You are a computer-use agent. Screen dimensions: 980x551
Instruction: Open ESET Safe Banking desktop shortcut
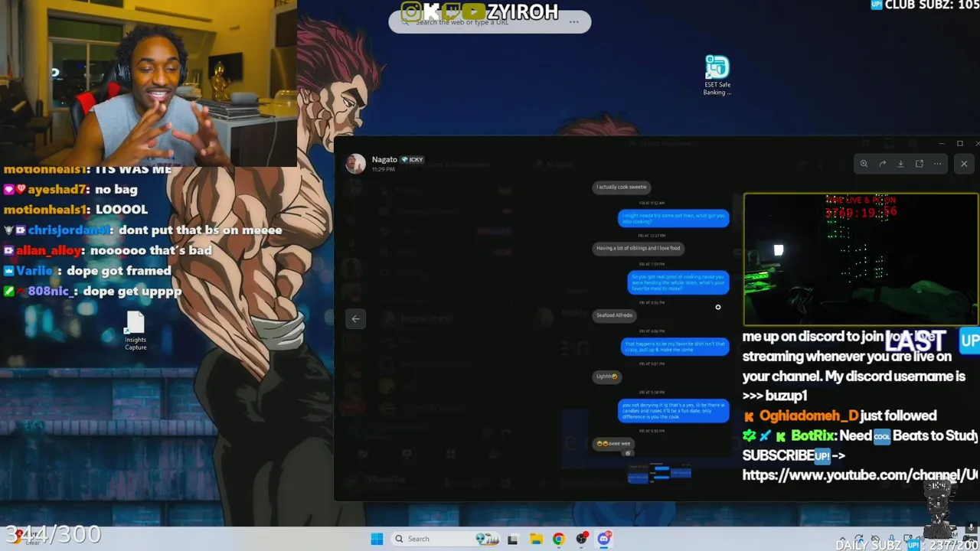click(717, 75)
